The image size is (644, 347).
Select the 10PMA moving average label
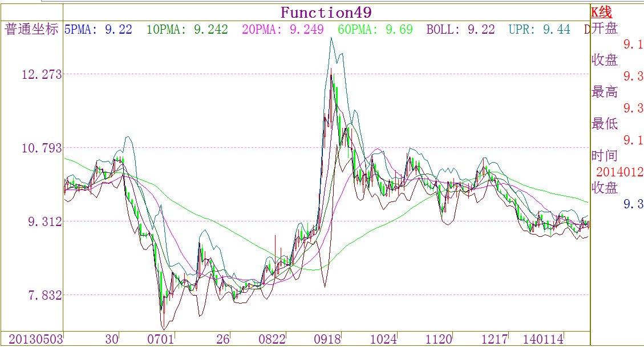tap(187, 30)
